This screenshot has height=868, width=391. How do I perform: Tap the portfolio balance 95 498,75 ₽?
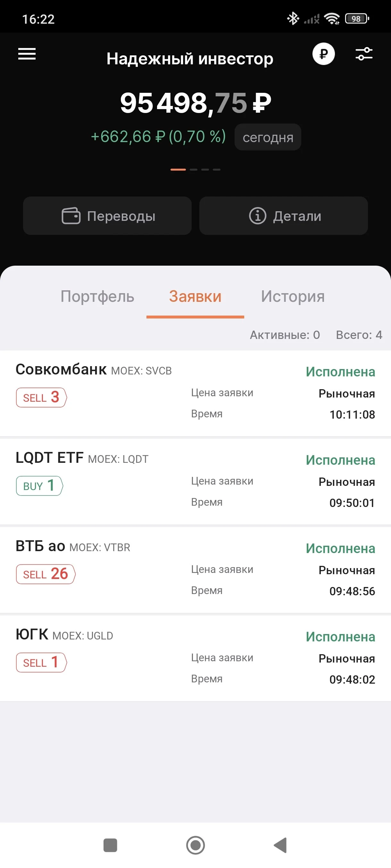tap(196, 103)
